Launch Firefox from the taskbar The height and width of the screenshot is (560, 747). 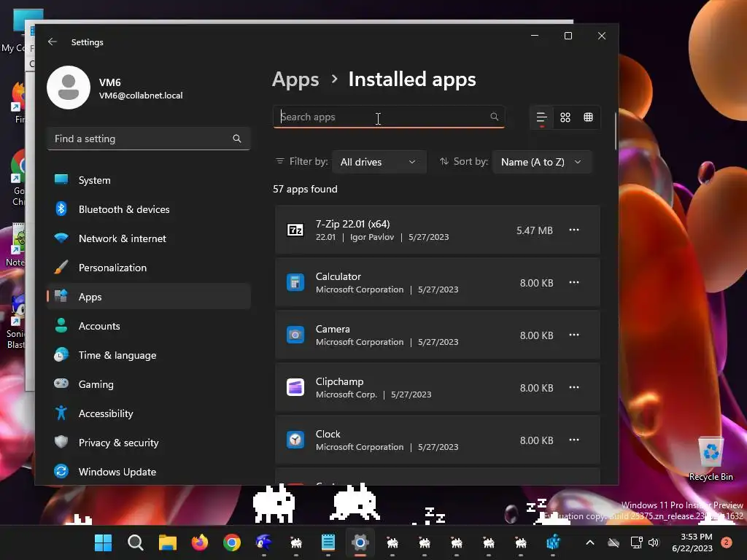click(x=200, y=542)
